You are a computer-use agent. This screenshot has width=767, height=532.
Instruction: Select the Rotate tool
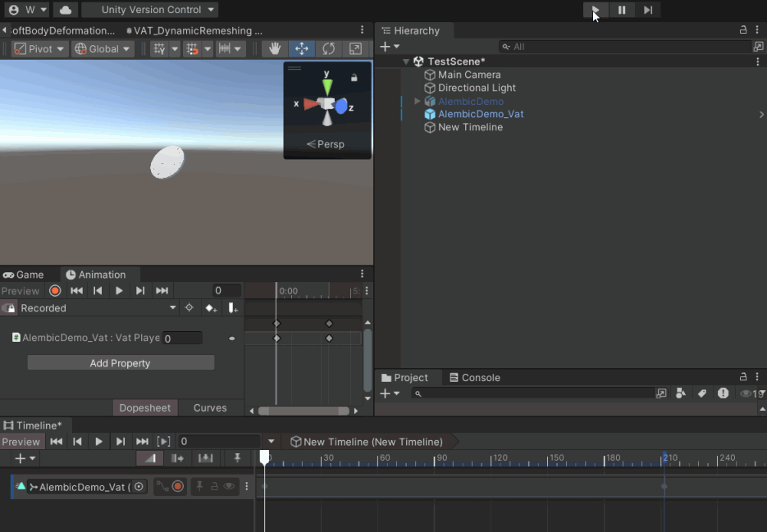(x=329, y=48)
